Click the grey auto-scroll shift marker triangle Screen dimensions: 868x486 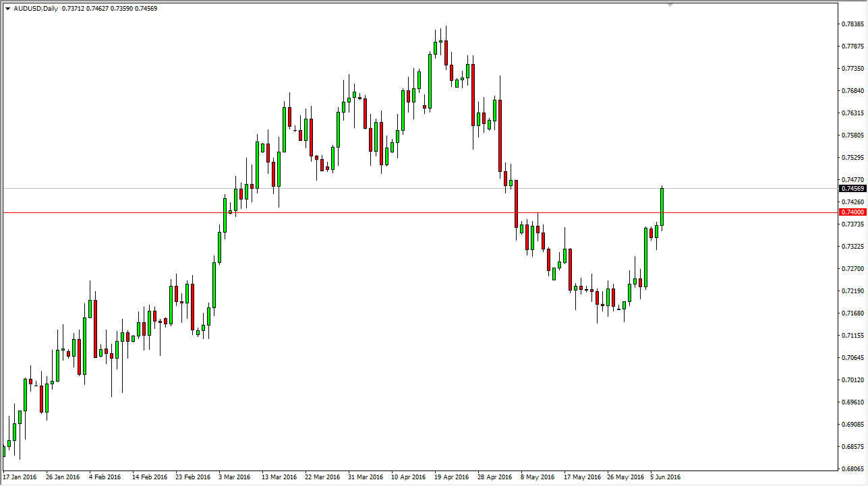pos(670,5)
